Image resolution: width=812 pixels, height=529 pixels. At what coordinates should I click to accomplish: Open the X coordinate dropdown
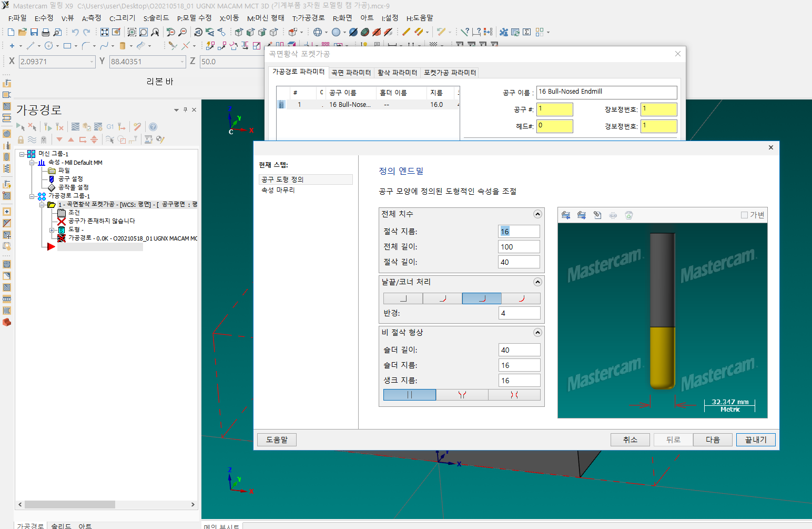click(92, 62)
